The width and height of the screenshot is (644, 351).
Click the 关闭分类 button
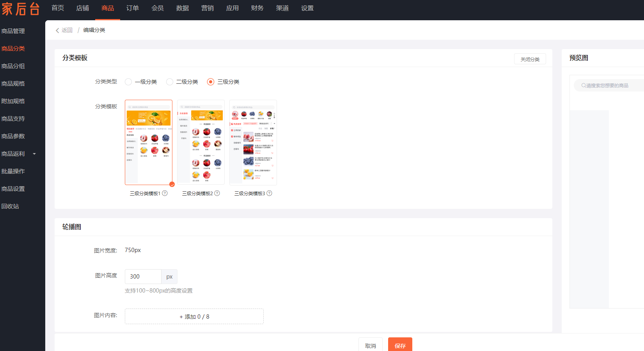(x=530, y=59)
